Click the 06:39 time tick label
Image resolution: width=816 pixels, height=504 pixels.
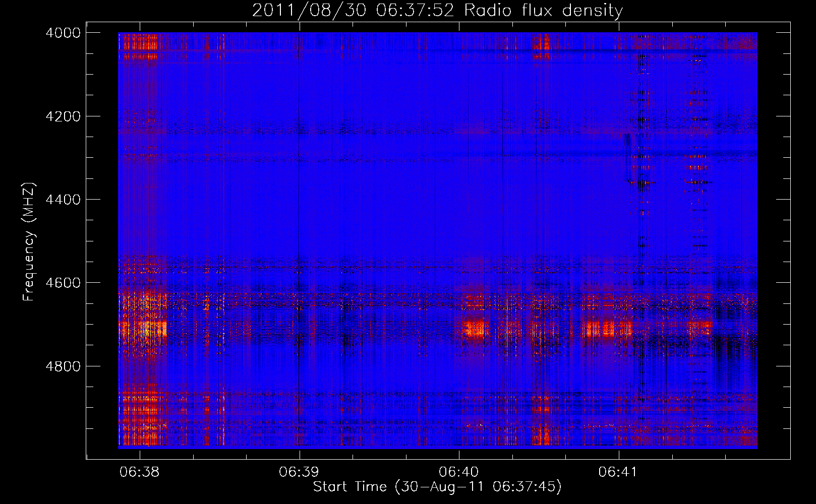click(x=299, y=472)
